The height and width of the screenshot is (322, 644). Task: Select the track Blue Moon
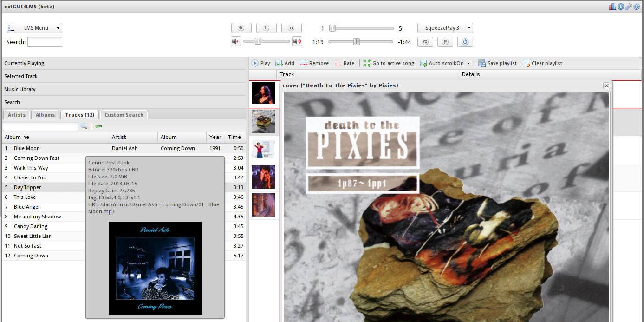[124, 148]
